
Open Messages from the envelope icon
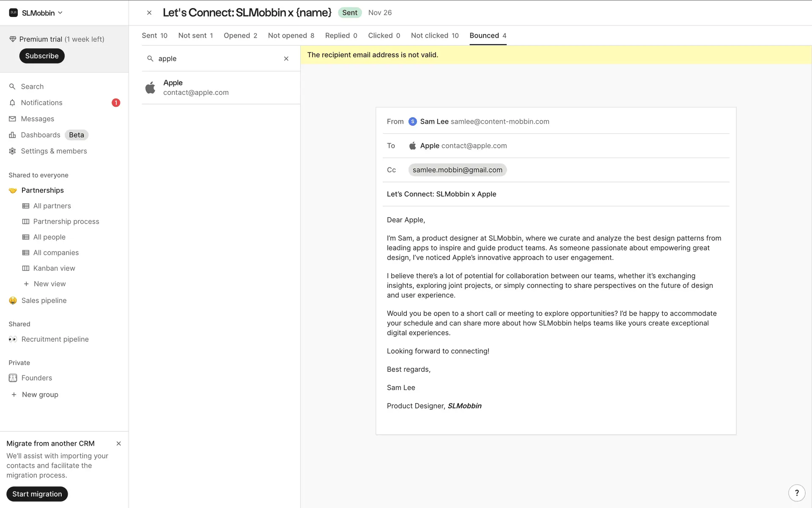(12, 119)
